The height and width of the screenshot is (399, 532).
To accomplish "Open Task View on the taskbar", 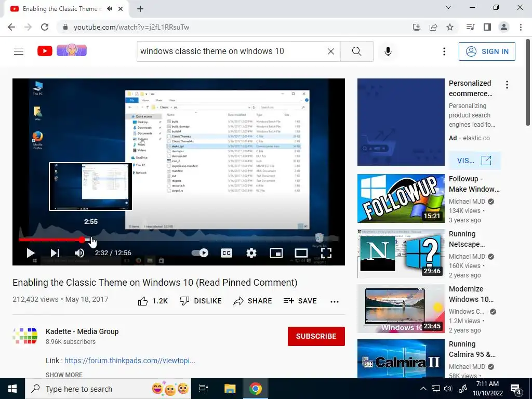I will click(204, 389).
